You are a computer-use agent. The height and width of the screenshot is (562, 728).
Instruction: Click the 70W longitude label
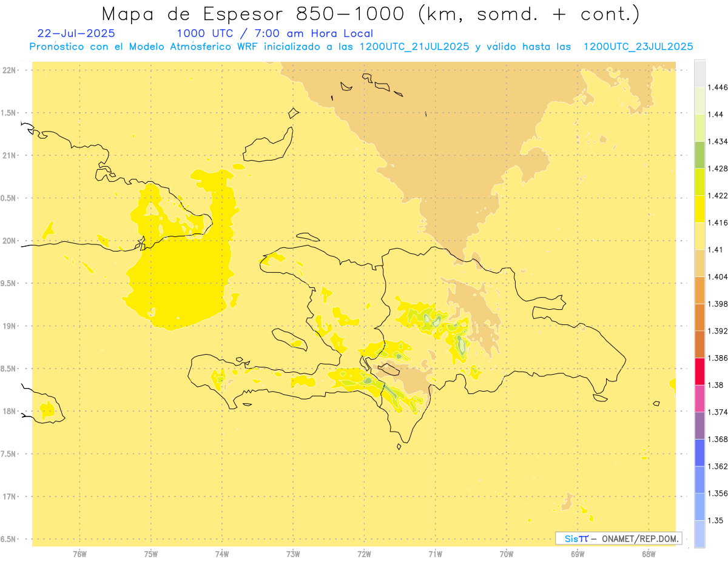click(x=507, y=554)
